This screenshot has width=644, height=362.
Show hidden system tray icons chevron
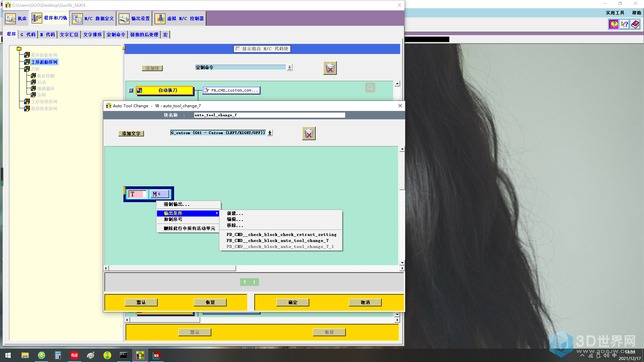(582, 355)
